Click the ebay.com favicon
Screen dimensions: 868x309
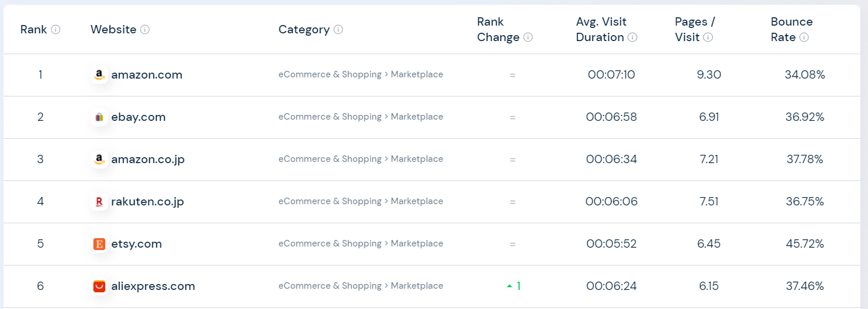click(x=99, y=117)
